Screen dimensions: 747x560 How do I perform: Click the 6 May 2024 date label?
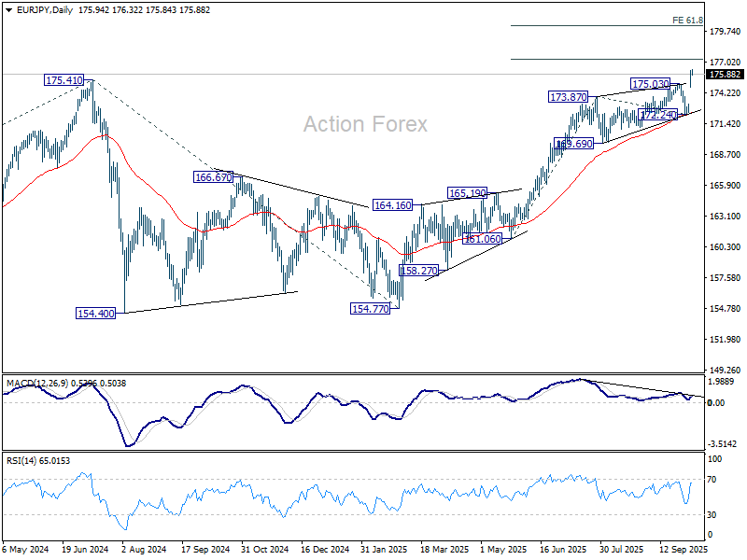pyautogui.click(x=26, y=549)
